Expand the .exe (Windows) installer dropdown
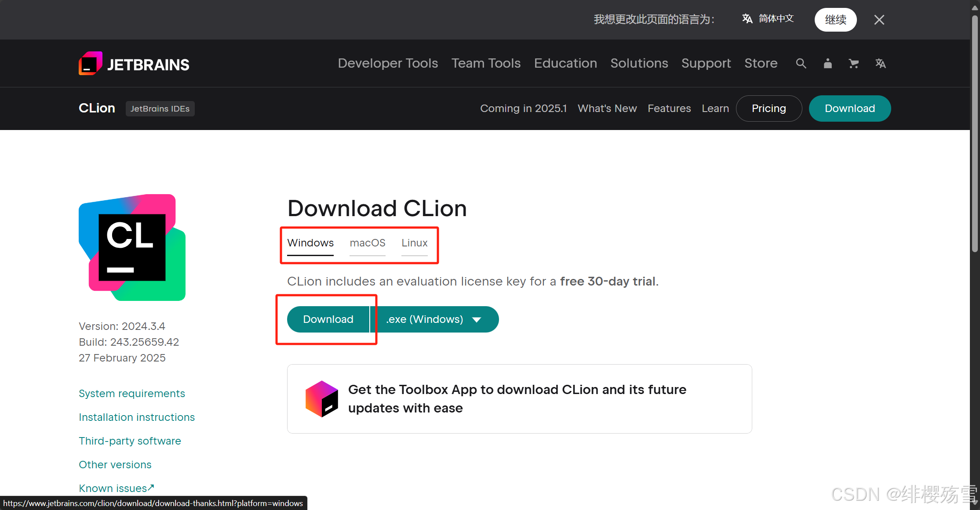Screen dimensions: 980x510 click(434, 319)
